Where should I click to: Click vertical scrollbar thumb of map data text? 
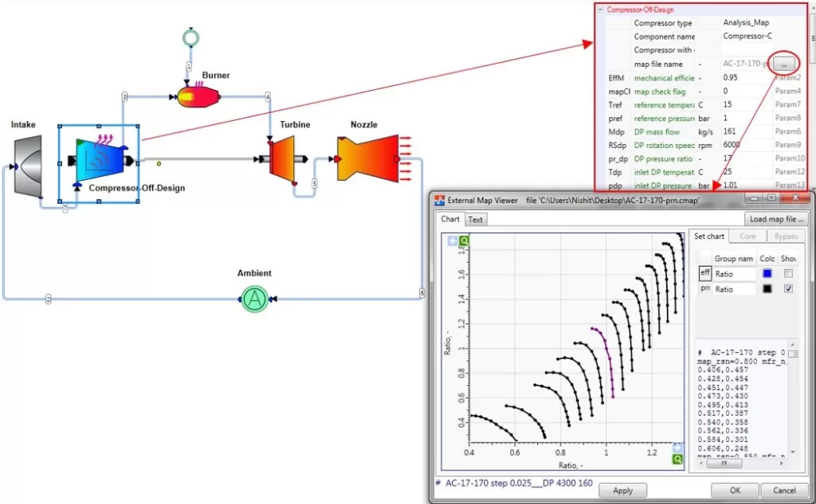(793, 354)
